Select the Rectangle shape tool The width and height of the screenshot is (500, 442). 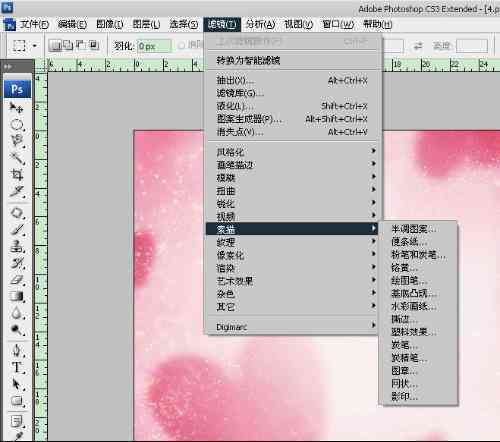(x=17, y=401)
